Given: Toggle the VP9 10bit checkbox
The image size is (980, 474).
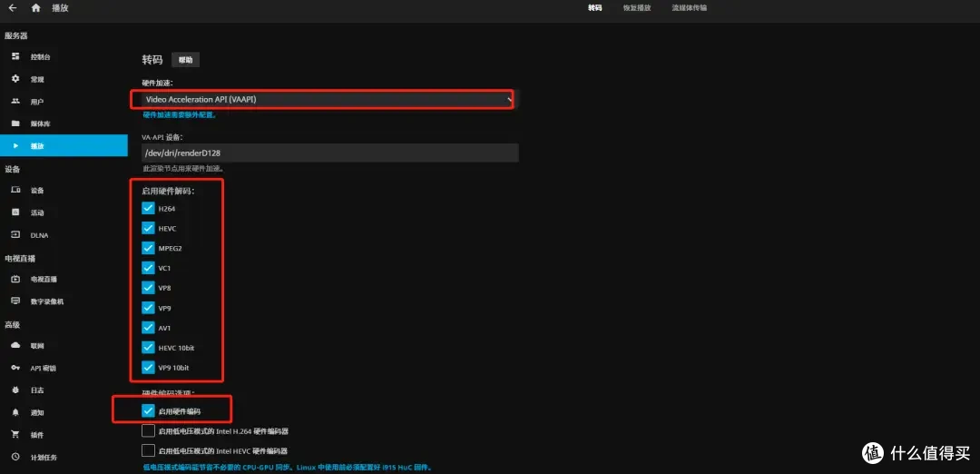Looking at the screenshot, I should (148, 367).
